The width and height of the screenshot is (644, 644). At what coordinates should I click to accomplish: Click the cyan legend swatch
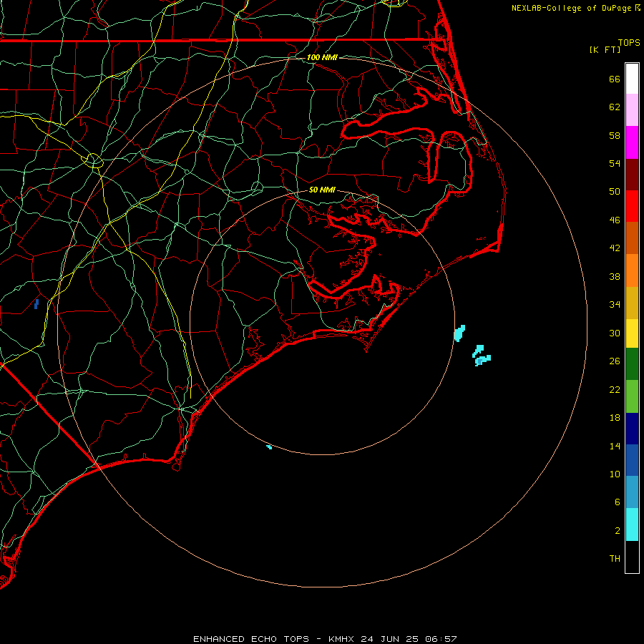(x=632, y=525)
